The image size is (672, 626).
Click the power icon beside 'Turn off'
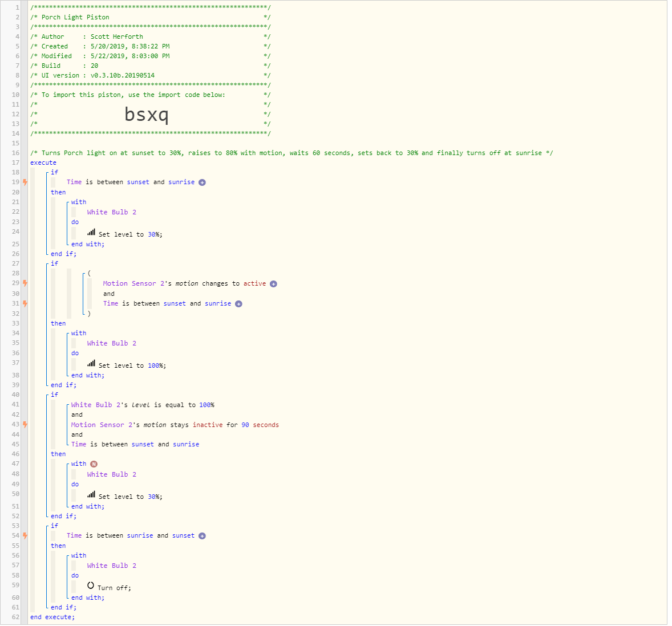coord(91,586)
